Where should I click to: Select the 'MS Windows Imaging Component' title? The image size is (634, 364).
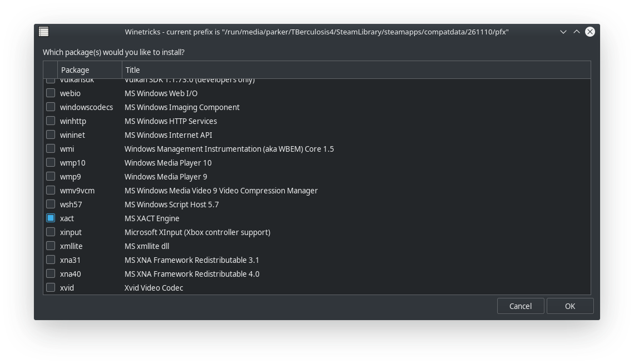182,107
